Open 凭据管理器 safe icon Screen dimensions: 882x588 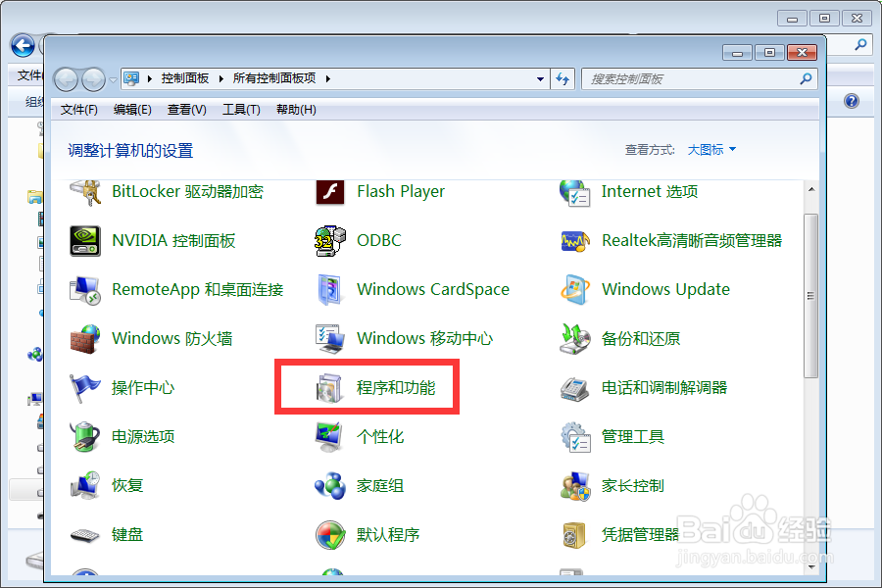click(573, 534)
